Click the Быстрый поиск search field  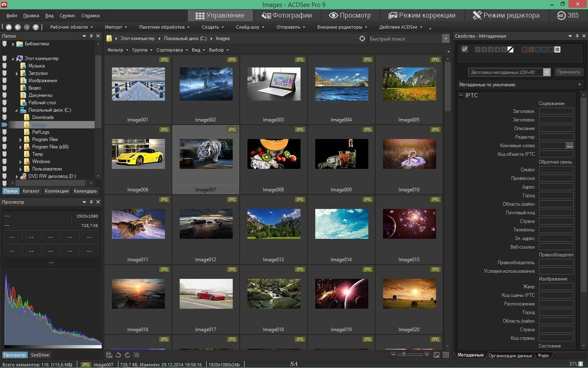(x=405, y=38)
